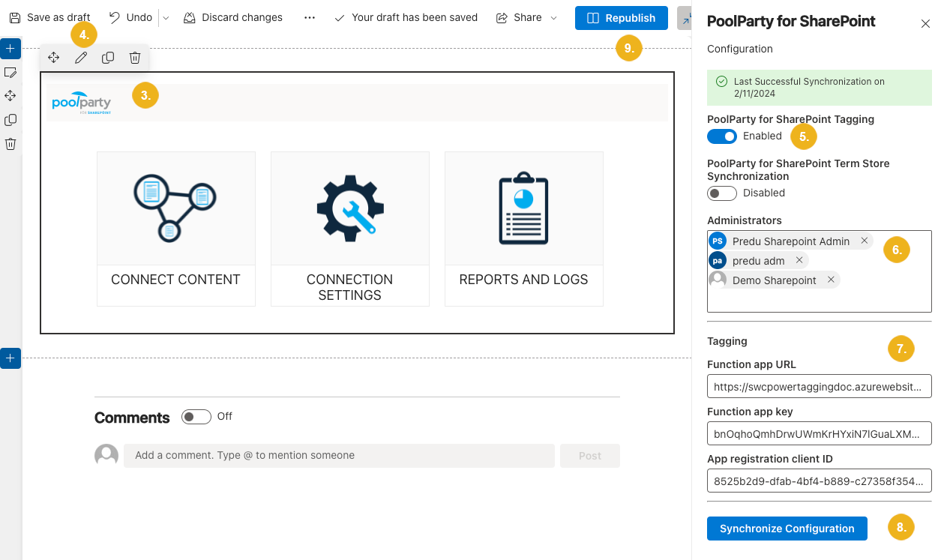Click the edit web part pencil

(81, 58)
